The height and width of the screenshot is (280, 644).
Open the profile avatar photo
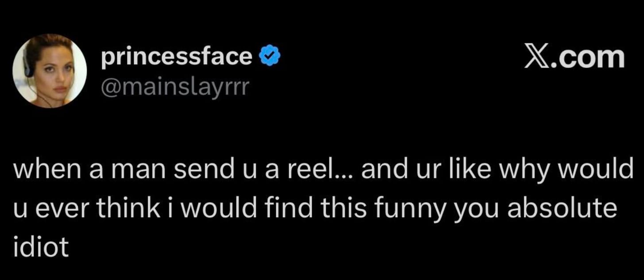point(50,71)
